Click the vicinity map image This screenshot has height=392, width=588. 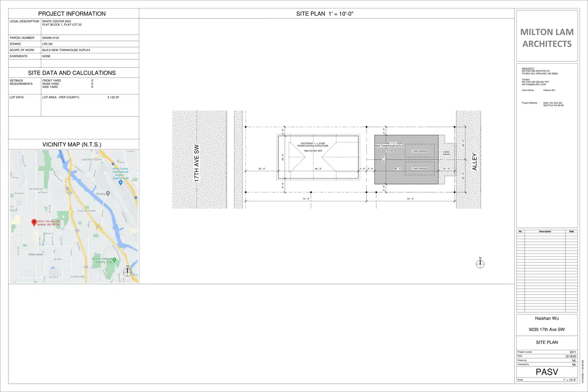73,216
